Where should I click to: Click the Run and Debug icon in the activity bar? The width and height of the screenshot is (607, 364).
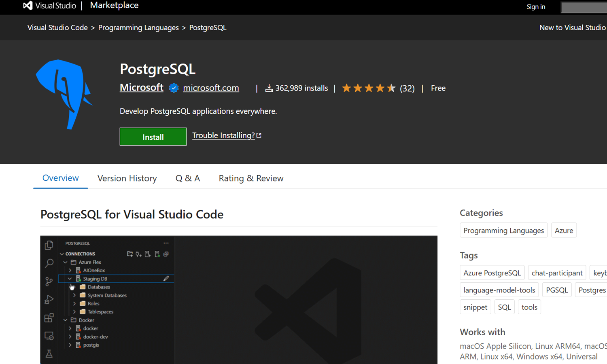(x=49, y=300)
